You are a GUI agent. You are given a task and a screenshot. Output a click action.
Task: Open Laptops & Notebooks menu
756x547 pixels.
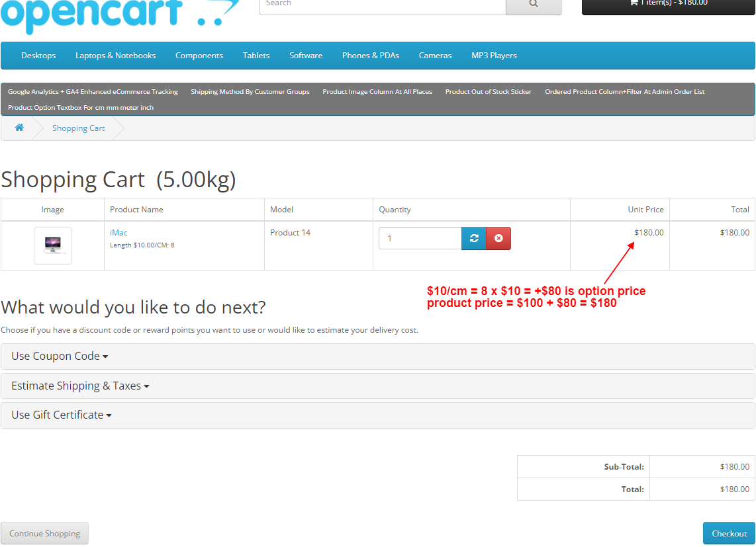[x=115, y=56]
